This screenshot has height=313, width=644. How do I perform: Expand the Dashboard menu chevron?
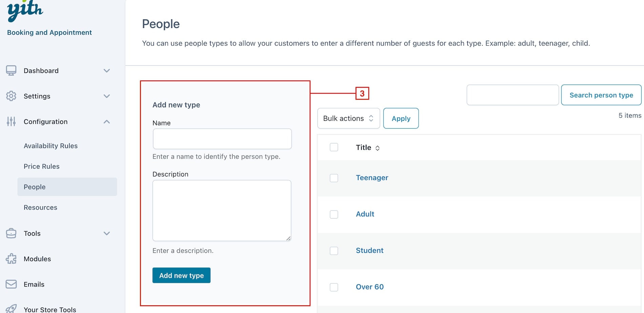point(107,71)
